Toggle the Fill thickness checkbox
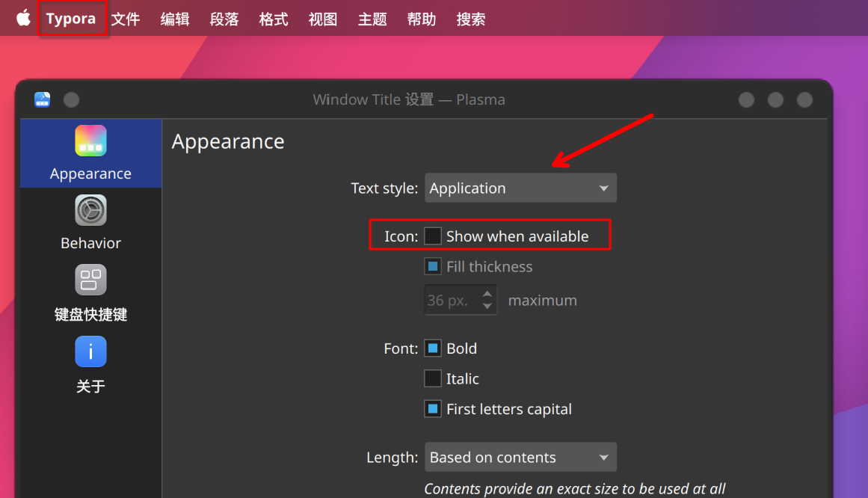 tap(433, 266)
